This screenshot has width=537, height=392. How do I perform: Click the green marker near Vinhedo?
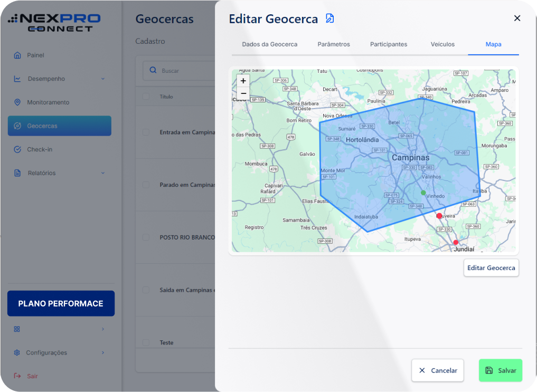(423, 193)
